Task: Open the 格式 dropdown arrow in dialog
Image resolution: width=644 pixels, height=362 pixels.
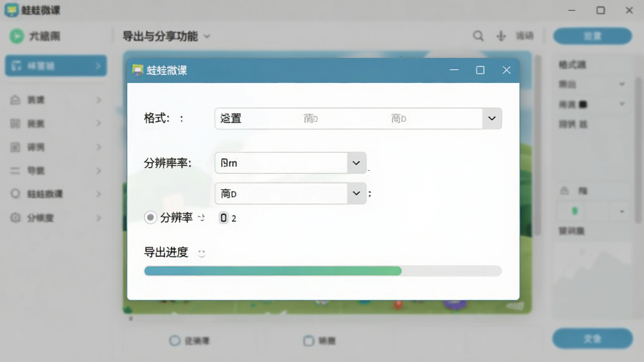Action: pos(492,119)
